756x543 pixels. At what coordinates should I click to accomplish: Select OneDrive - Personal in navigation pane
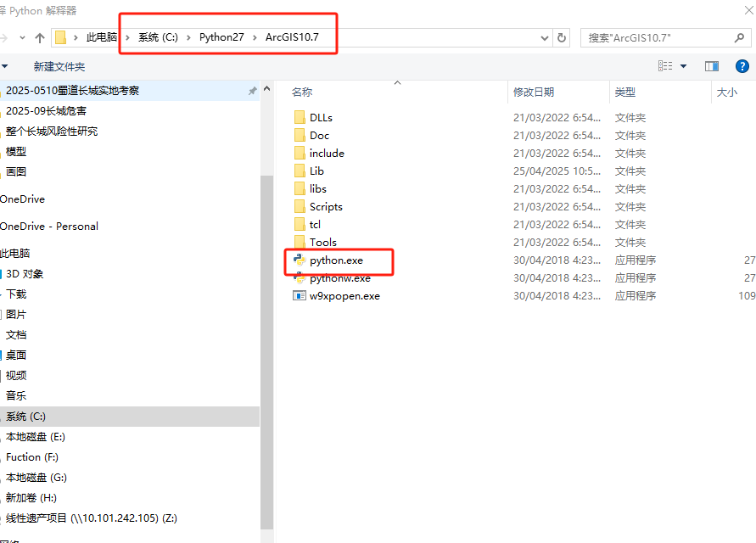[49, 227]
